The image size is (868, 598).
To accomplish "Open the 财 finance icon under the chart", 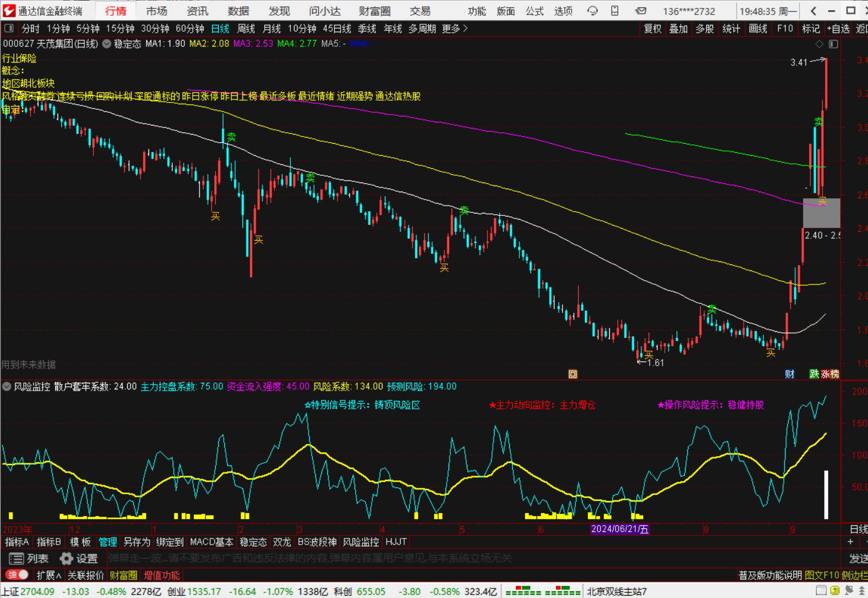I will pyautogui.click(x=789, y=374).
